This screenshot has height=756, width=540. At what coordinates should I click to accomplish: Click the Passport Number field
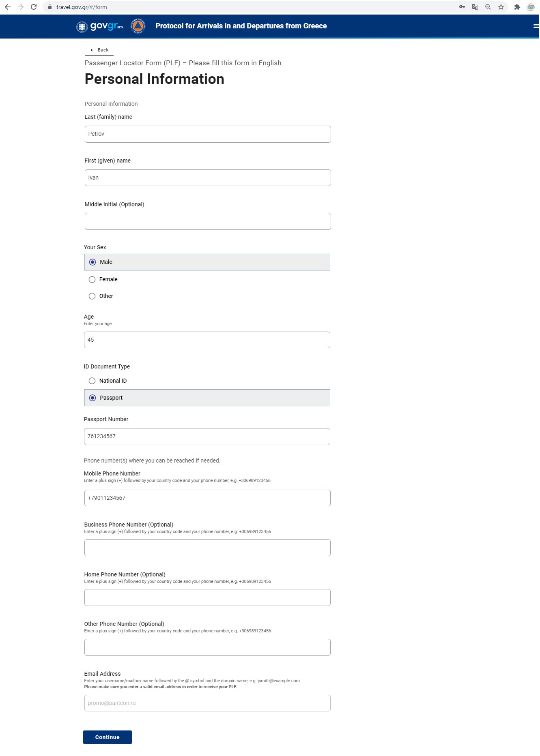(207, 437)
